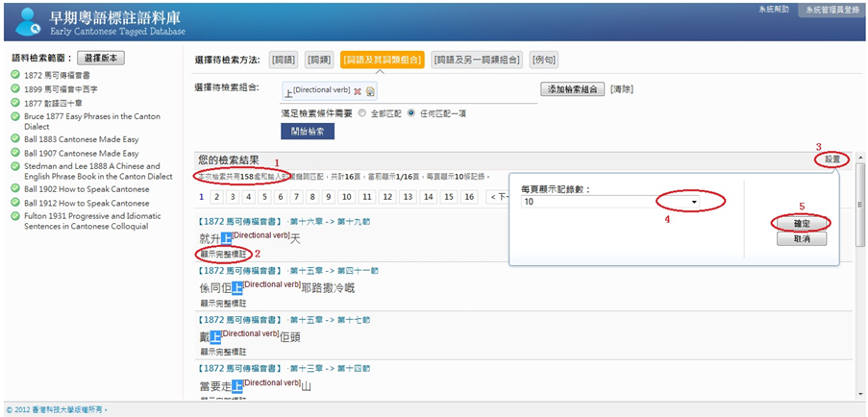Screen dimensions: 868x417
Task: Click the 選擇版本 button
Action: pos(100,58)
